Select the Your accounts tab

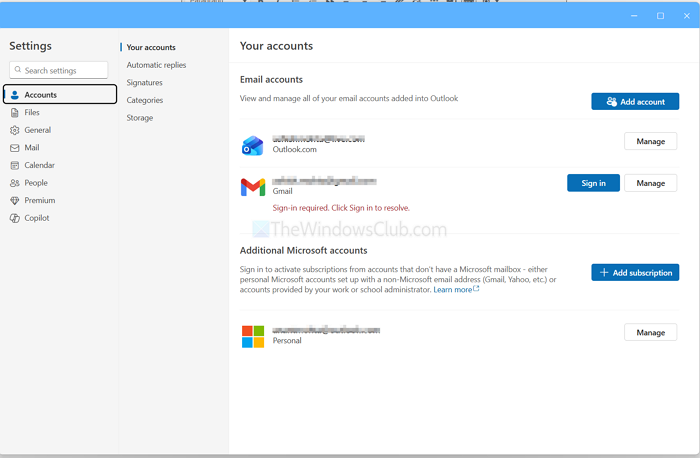point(151,47)
